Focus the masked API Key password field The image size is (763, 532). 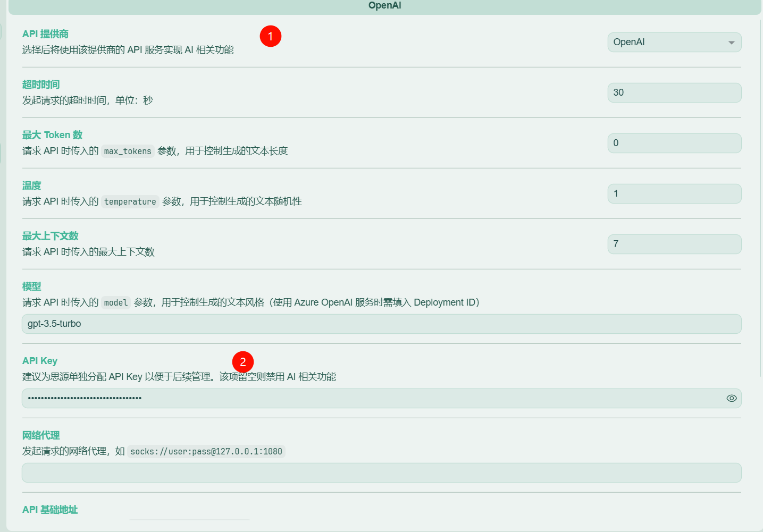click(x=381, y=398)
